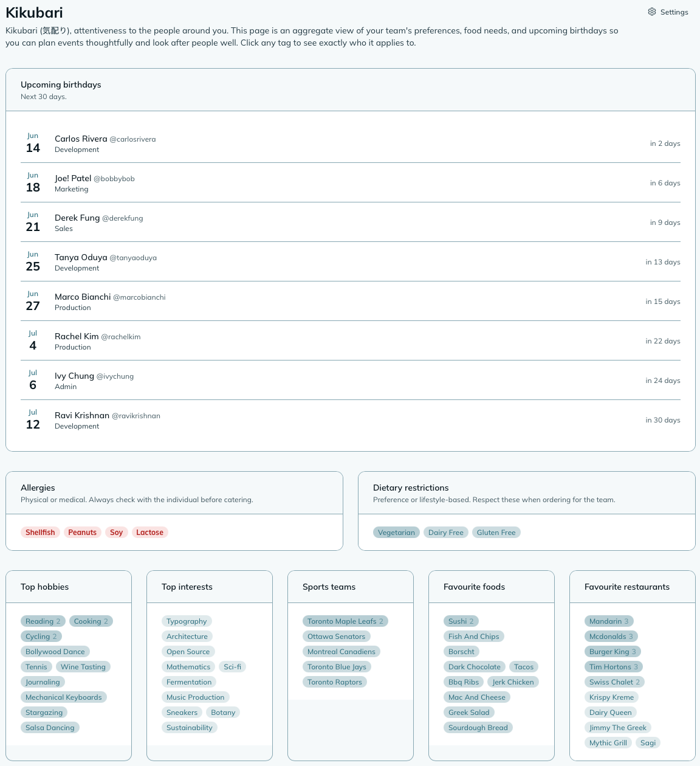Click the Toronto Blue Jays tag
The image size is (700, 766).
337,667
